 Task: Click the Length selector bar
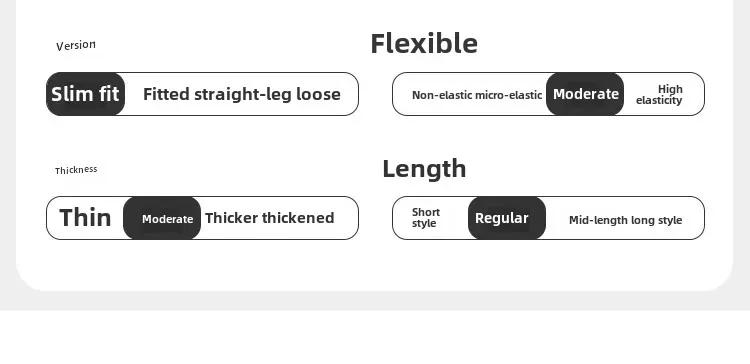[x=548, y=218]
